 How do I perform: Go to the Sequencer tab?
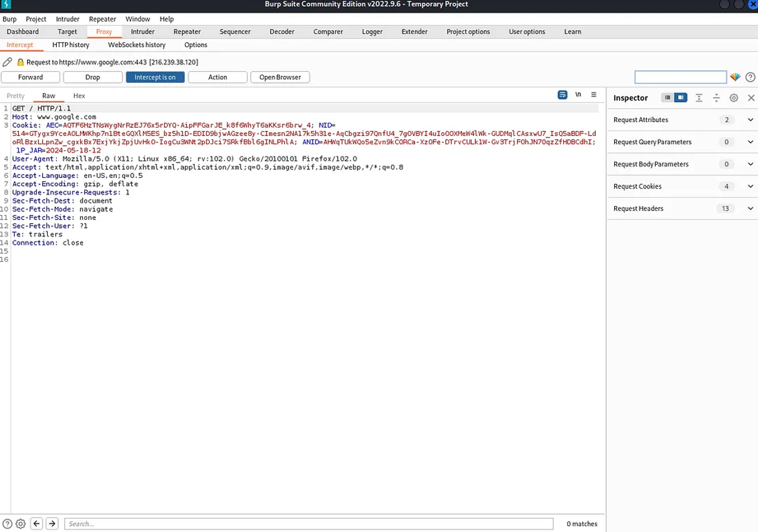coord(235,32)
